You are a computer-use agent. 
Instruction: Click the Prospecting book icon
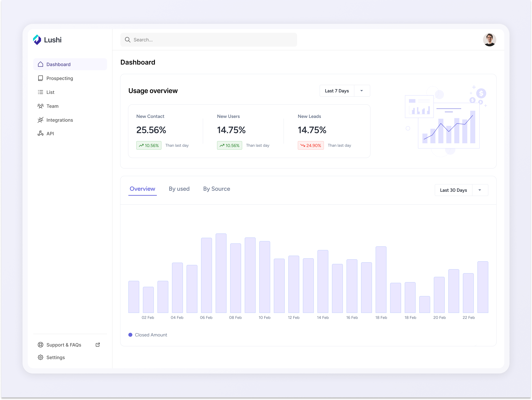click(40, 78)
